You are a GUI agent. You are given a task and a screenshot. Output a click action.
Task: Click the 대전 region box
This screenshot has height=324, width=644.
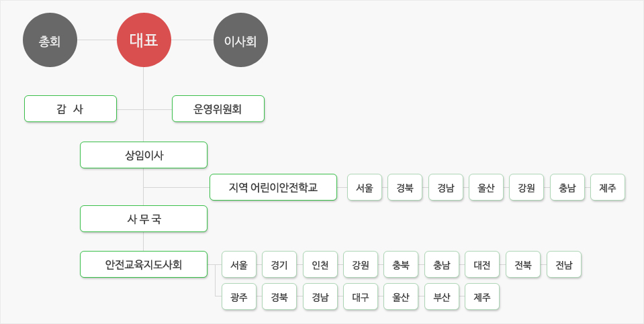coord(482,264)
